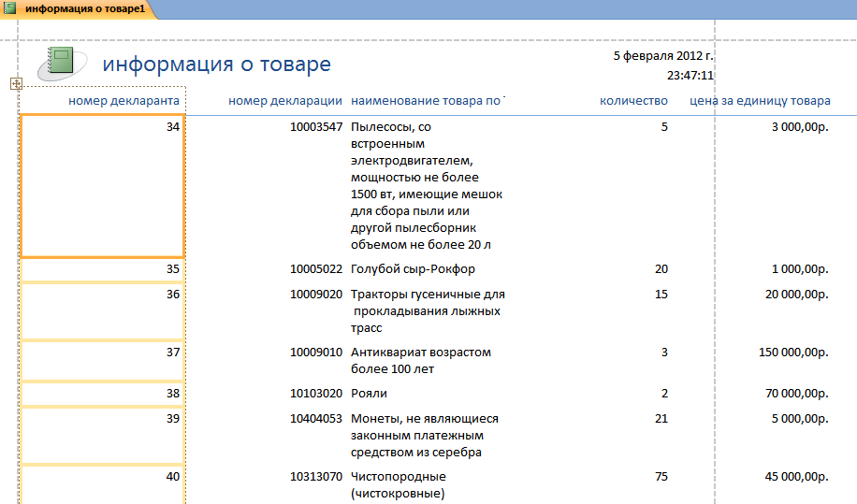This screenshot has height=504, width=857.
Task: Select quantity 3 for Антиквариат row
Action: pos(664,353)
